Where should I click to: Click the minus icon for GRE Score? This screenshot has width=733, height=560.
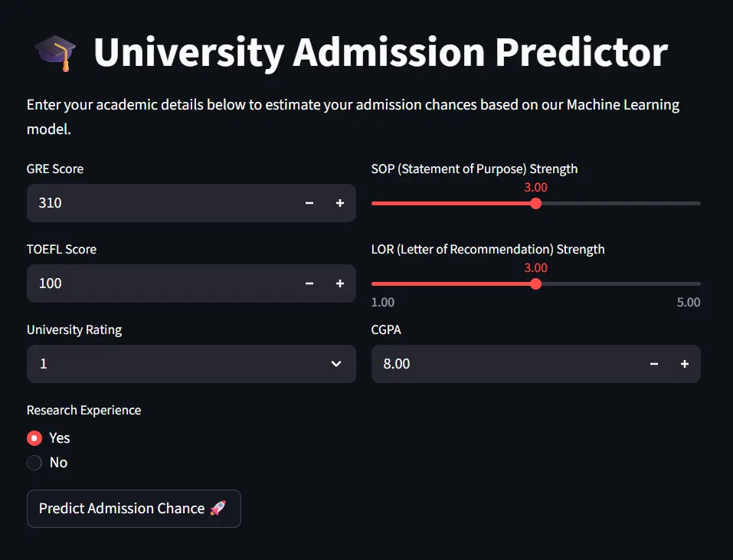[x=309, y=203]
